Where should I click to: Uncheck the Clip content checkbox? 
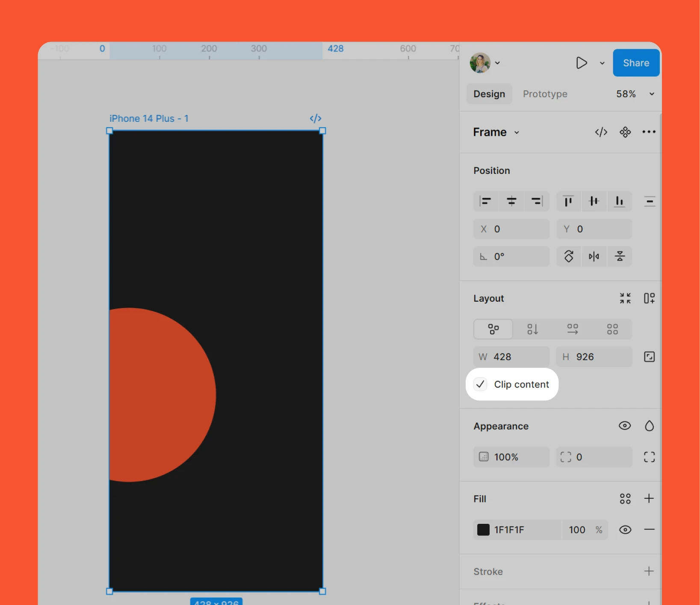480,384
